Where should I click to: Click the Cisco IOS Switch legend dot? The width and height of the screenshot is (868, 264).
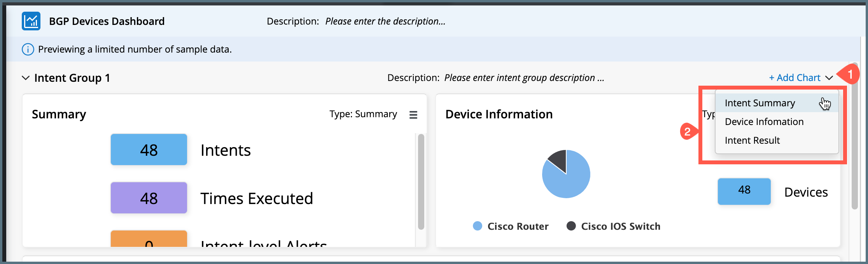click(x=571, y=226)
